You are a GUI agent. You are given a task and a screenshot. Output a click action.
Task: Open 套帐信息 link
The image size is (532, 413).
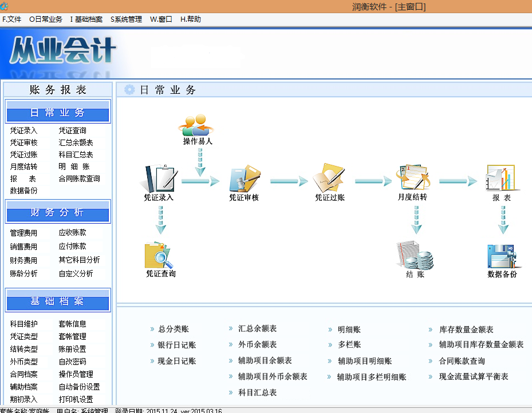73,324
